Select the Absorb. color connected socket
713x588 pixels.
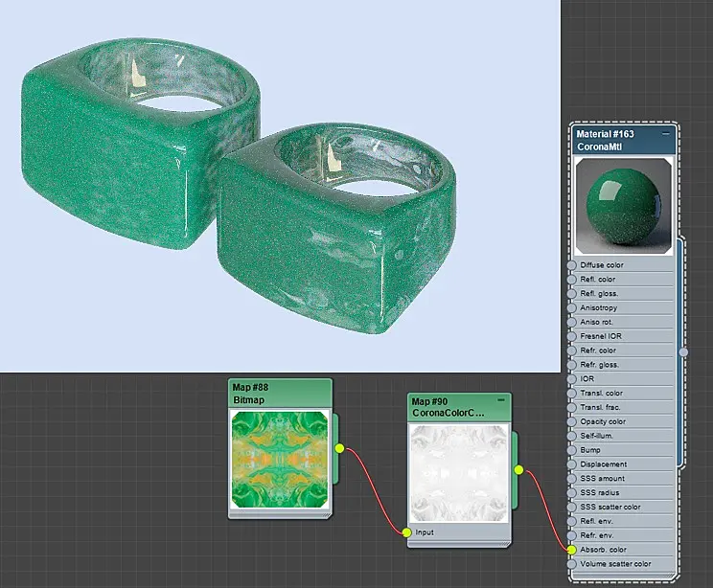point(571,550)
